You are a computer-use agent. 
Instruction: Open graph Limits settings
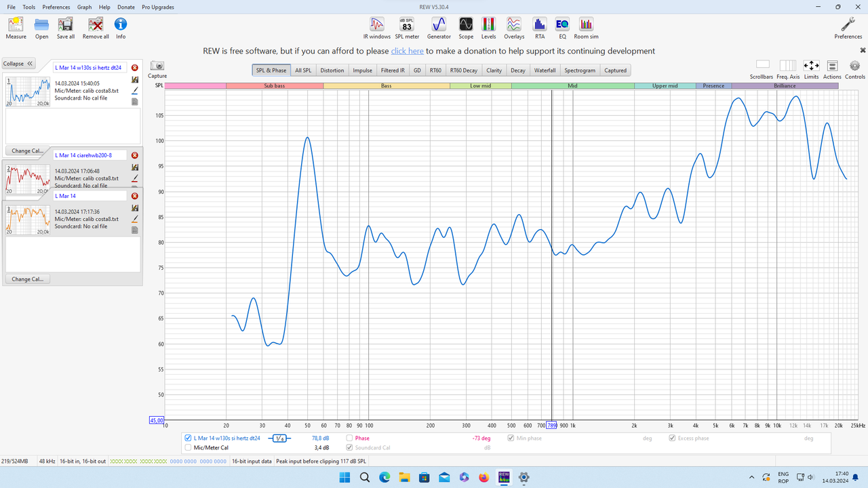click(811, 69)
